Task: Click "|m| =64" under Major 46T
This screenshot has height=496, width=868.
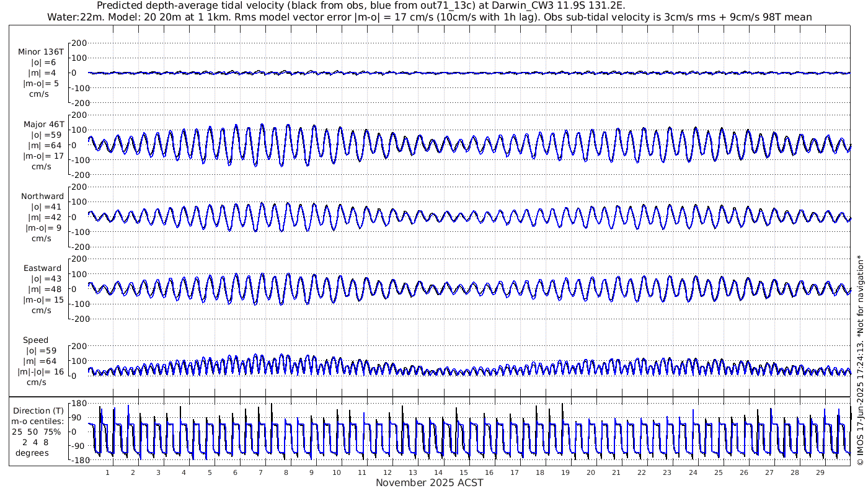Action: [x=43, y=145]
